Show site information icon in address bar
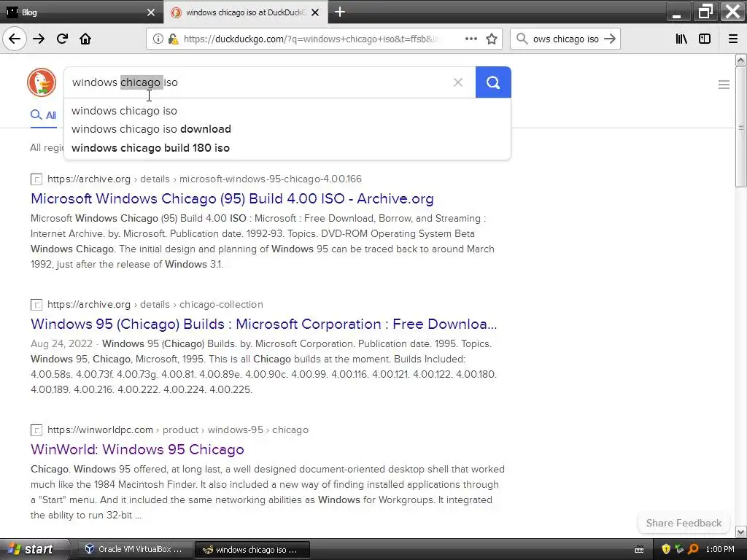Viewport: 747px width, 560px height. click(158, 39)
